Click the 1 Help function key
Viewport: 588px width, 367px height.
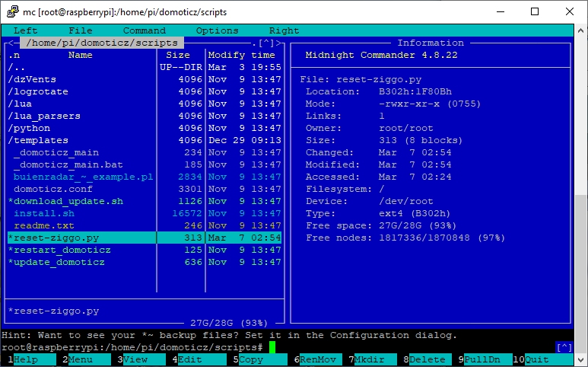(32, 359)
